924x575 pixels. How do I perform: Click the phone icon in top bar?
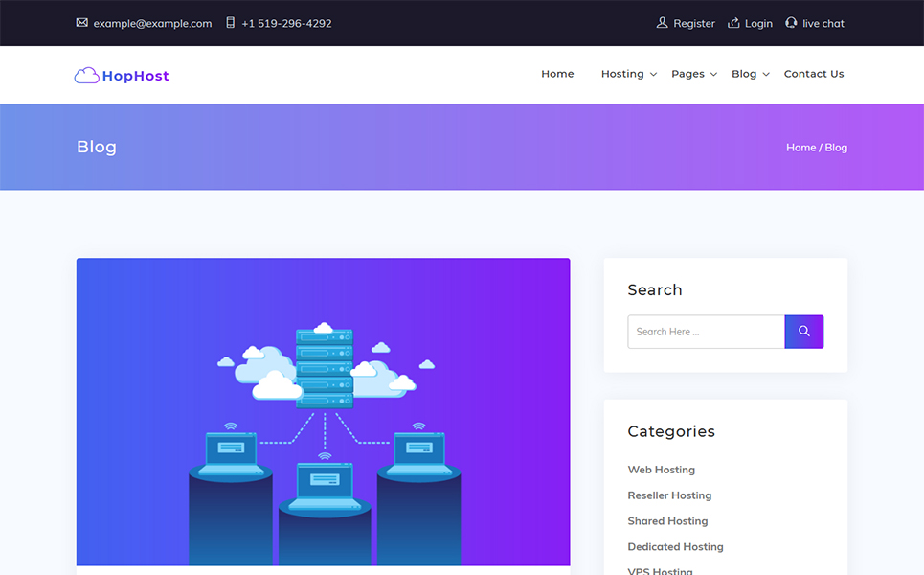(x=230, y=23)
